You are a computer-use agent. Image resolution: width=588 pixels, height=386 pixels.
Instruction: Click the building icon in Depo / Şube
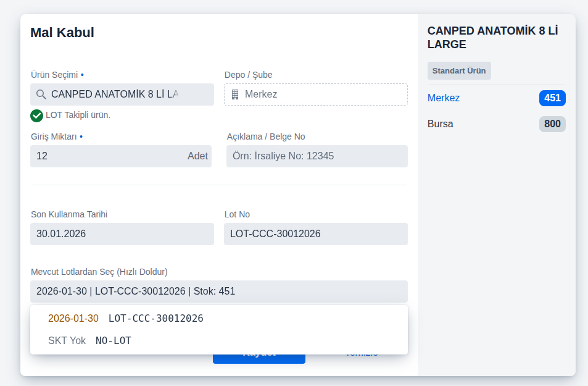234,94
